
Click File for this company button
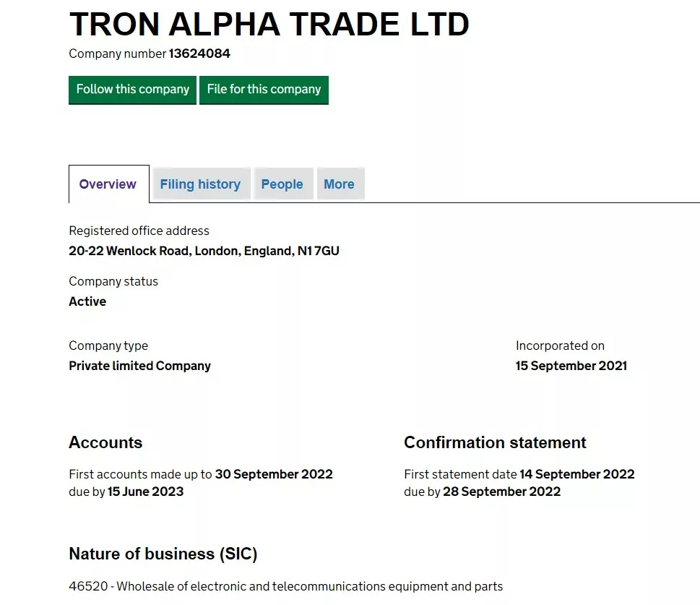tap(264, 90)
